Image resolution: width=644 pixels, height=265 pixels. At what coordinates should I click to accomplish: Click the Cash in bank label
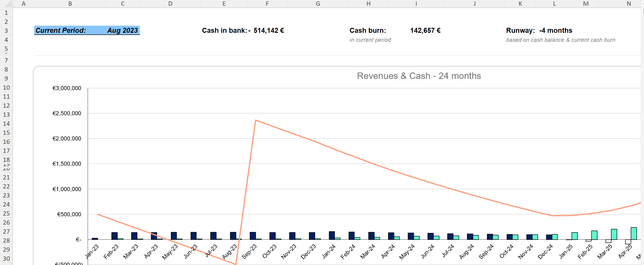224,30
